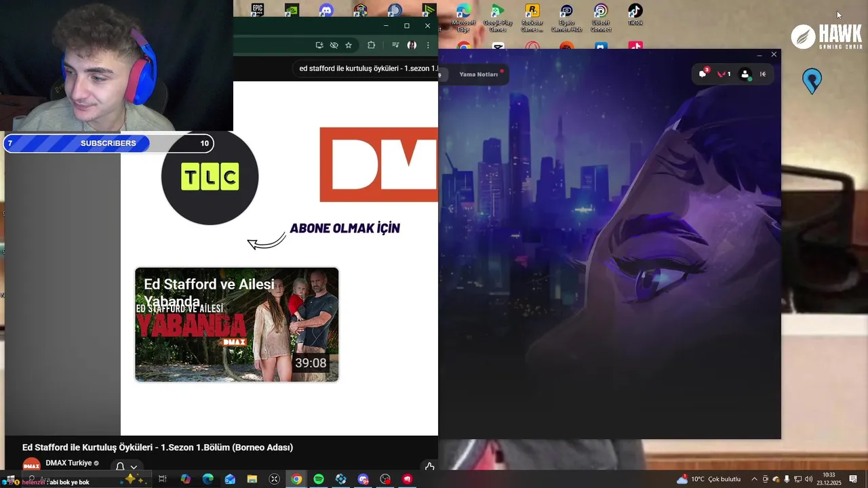Open Copilot from the taskbar
The width and height of the screenshot is (868, 488).
tap(185, 479)
